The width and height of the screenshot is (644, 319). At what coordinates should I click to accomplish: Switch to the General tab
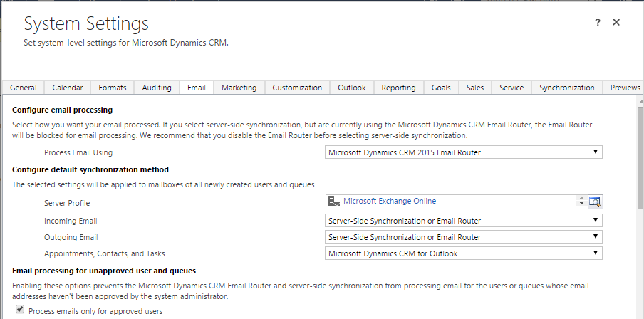[x=23, y=88]
